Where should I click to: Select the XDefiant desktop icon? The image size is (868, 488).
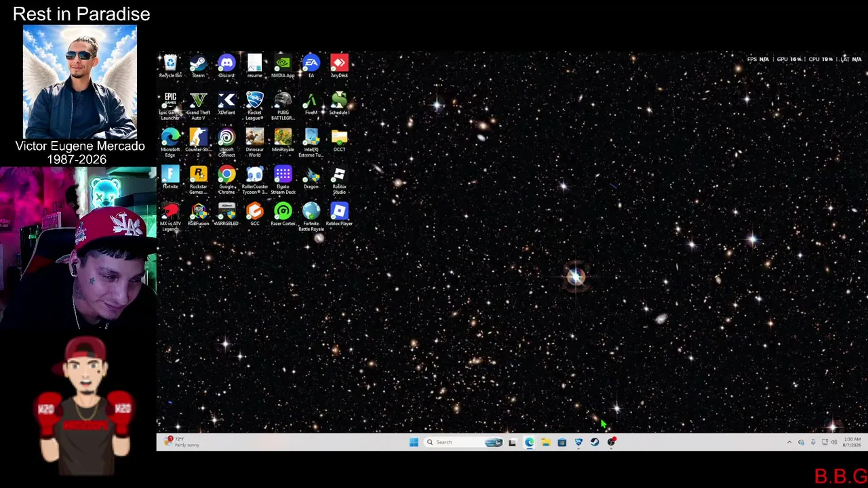(x=226, y=104)
